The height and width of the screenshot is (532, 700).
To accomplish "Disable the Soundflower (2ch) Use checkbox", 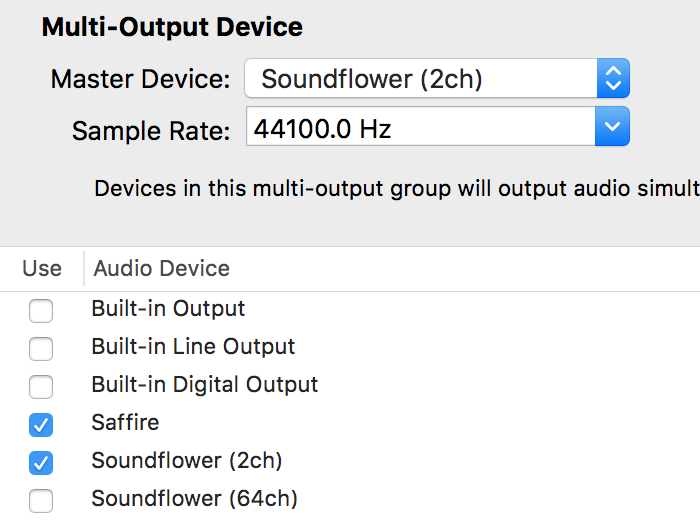I will 41,463.
